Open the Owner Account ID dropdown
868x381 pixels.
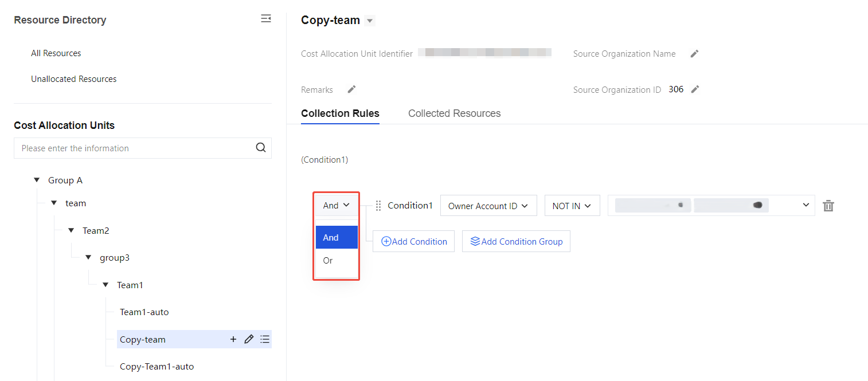[x=488, y=206]
